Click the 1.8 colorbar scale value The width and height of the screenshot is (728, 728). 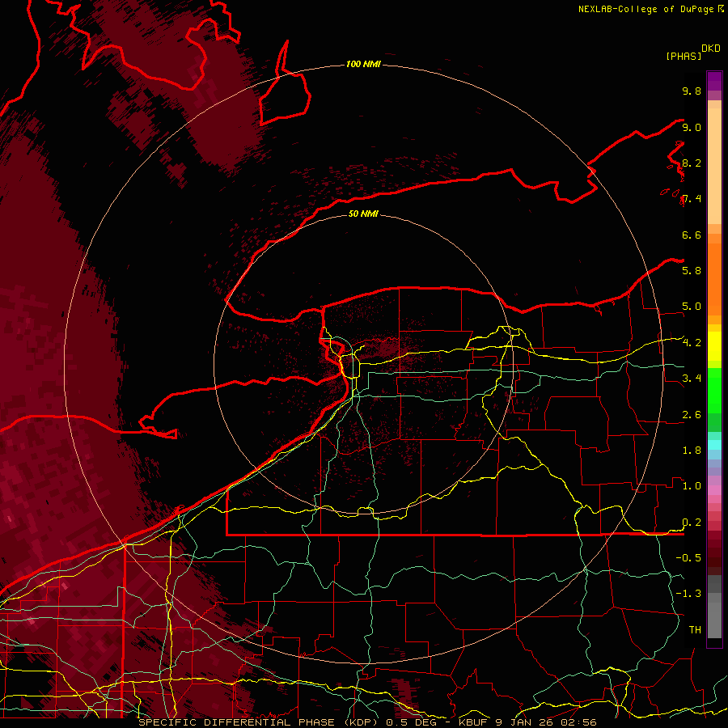click(x=692, y=451)
